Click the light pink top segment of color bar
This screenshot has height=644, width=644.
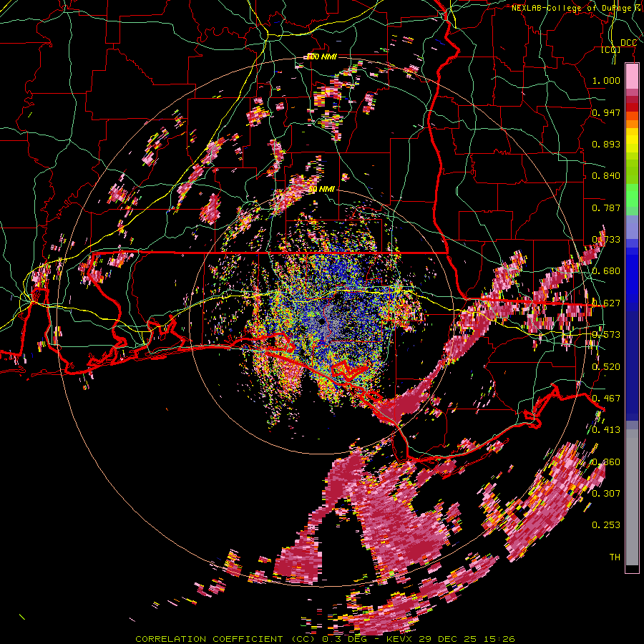pyautogui.click(x=632, y=76)
